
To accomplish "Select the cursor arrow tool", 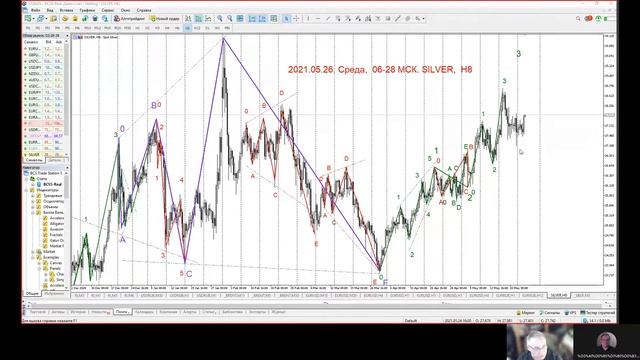I will point(287,19).
